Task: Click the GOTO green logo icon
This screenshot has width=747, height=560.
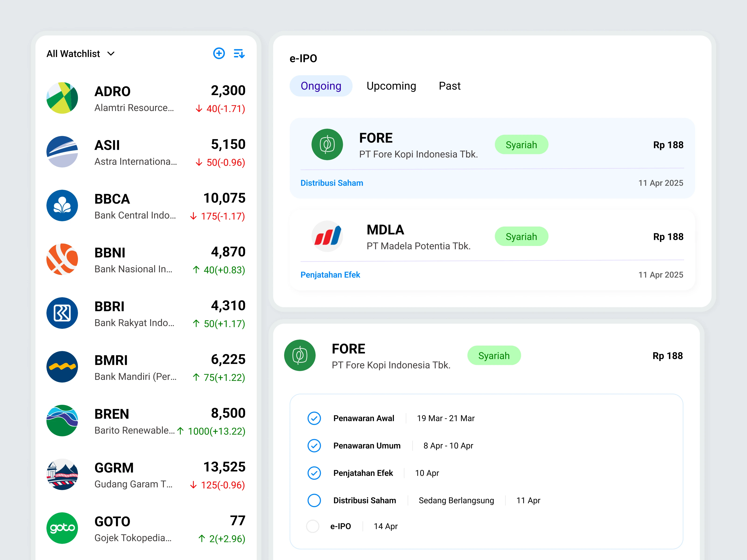Action: pos(62,528)
